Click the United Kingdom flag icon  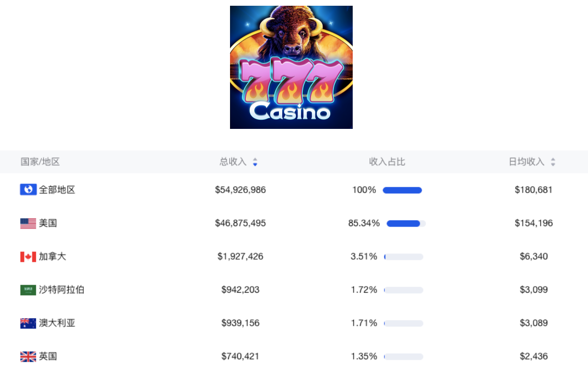point(28,356)
